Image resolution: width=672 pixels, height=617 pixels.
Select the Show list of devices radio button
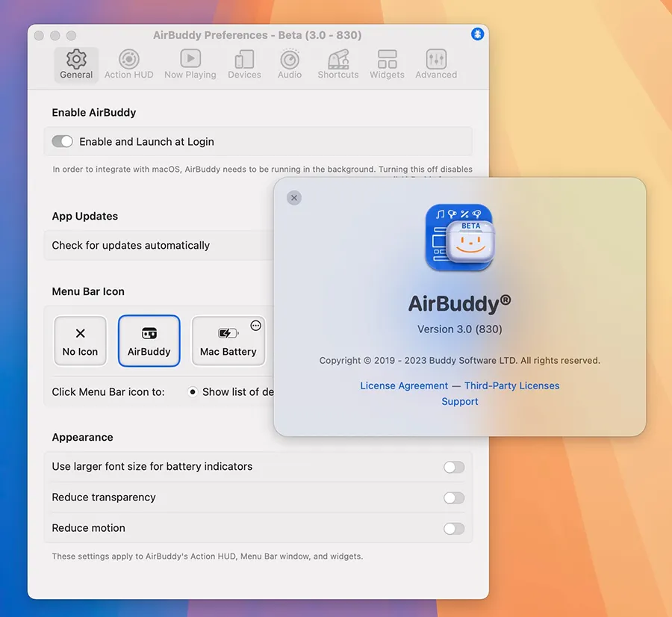pos(193,392)
